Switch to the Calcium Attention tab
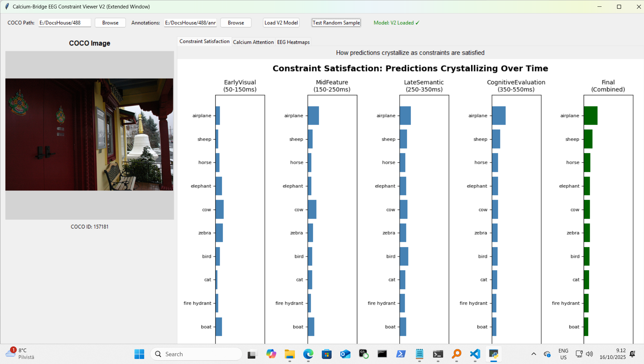Image resolution: width=644 pixels, height=364 pixels. click(x=253, y=42)
